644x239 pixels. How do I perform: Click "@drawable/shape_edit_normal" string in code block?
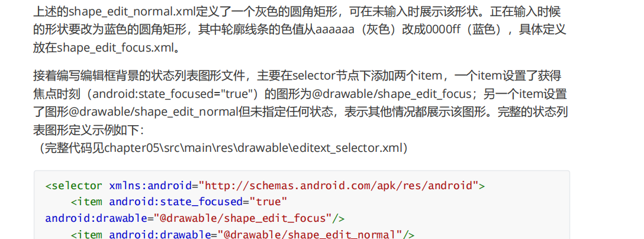coord(310,234)
